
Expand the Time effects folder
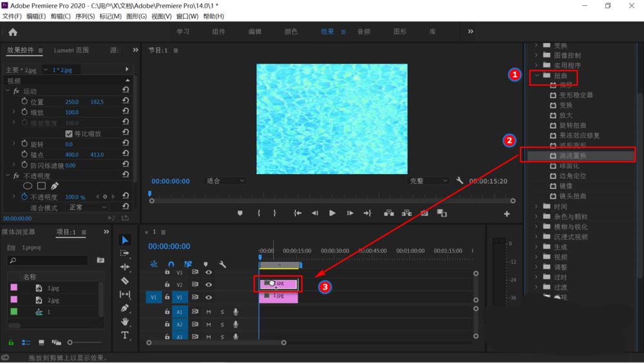[x=536, y=206]
